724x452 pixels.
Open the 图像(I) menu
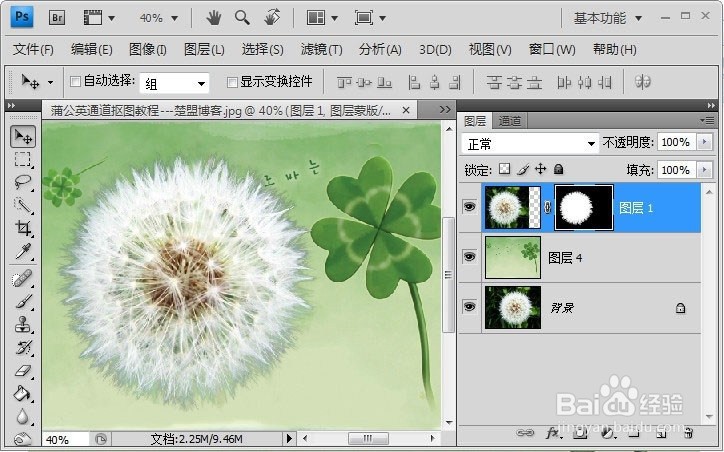[147, 49]
